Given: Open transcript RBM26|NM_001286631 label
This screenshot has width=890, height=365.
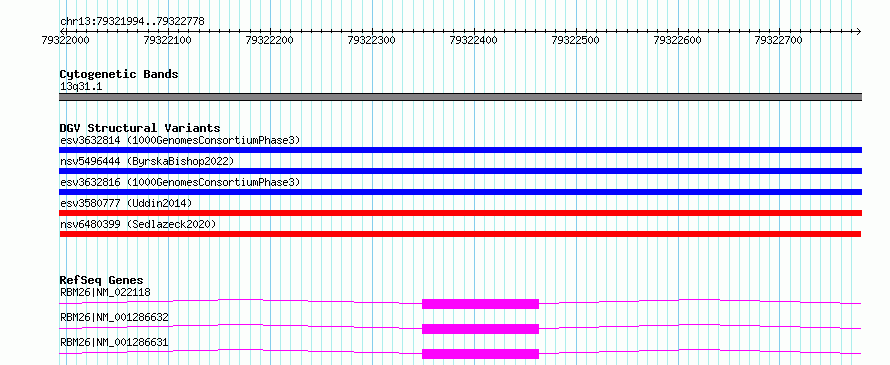Looking at the screenshot, I should click(x=114, y=342).
